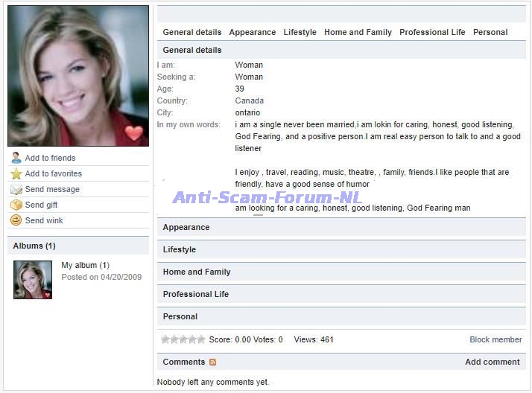Click the Add comment link
The image size is (532, 393).
(x=492, y=362)
